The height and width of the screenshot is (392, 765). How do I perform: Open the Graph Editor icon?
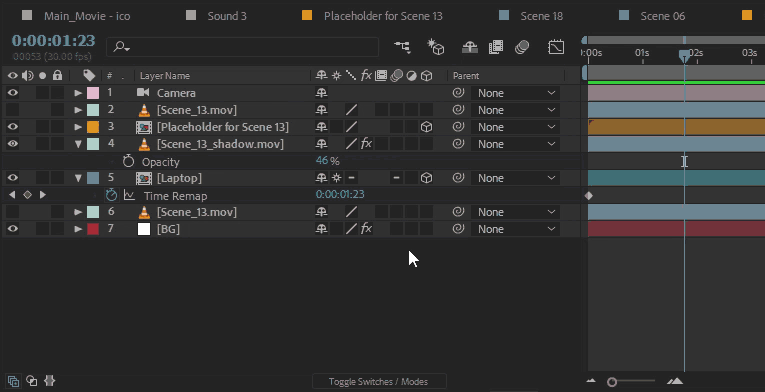coord(556,47)
